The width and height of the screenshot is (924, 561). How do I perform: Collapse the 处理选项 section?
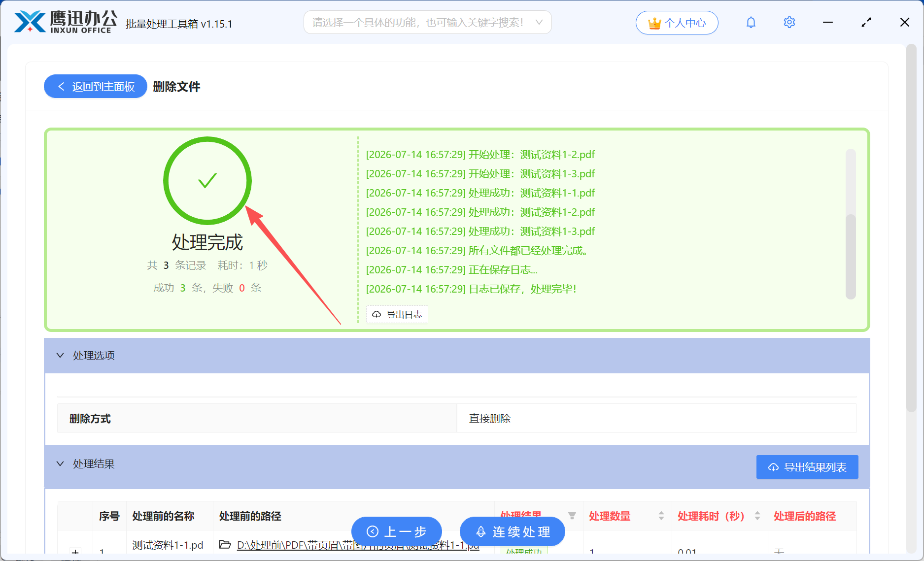60,355
